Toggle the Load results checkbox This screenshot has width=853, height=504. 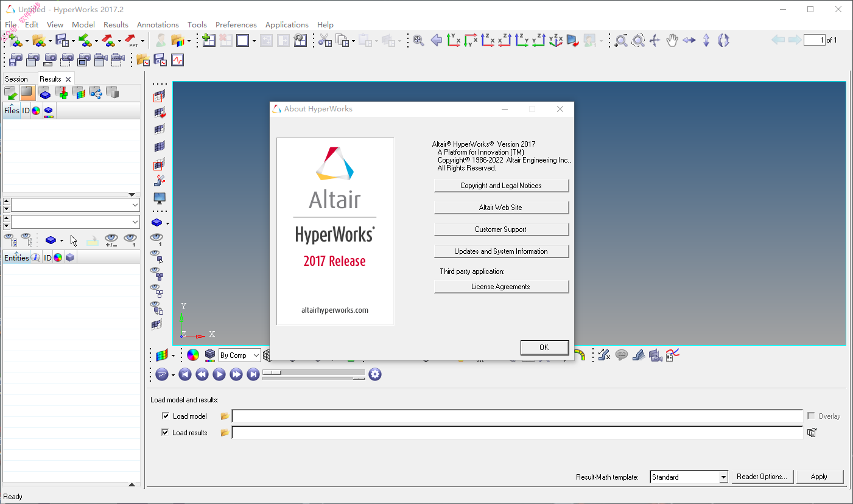pos(165,433)
